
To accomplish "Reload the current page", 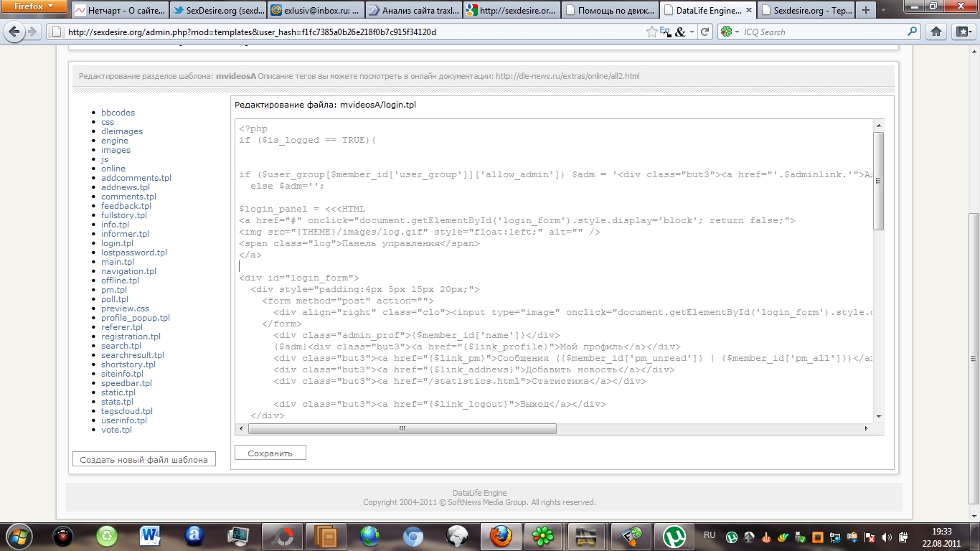I will [705, 32].
